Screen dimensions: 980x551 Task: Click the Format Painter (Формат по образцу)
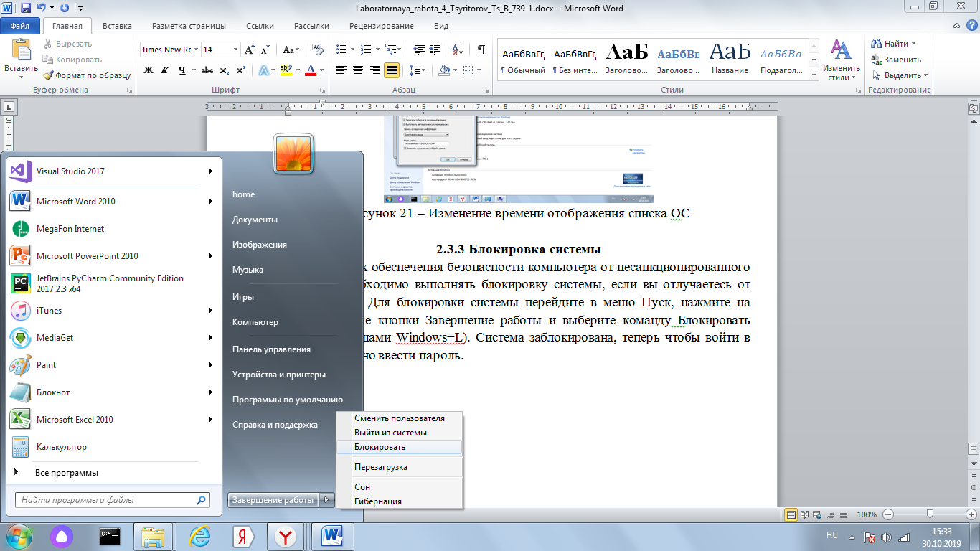point(86,75)
